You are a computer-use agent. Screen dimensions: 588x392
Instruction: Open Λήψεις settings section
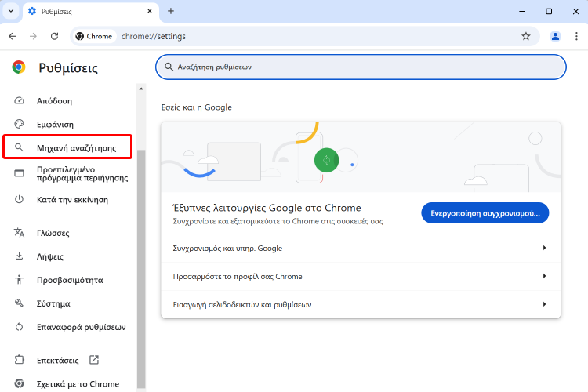click(67, 256)
